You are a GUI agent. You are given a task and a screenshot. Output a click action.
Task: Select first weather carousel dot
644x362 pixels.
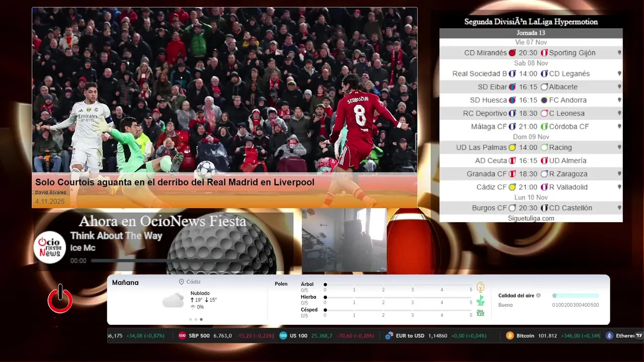coord(191,319)
